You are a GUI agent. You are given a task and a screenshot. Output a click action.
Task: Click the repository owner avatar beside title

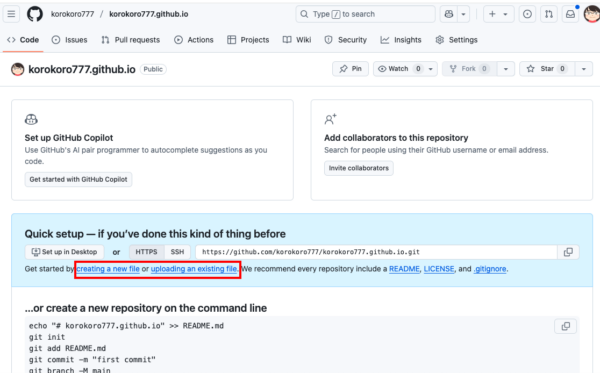pyautogui.click(x=18, y=69)
